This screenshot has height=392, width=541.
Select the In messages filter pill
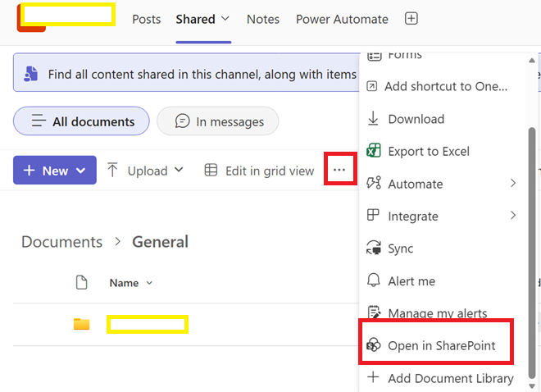pos(218,121)
